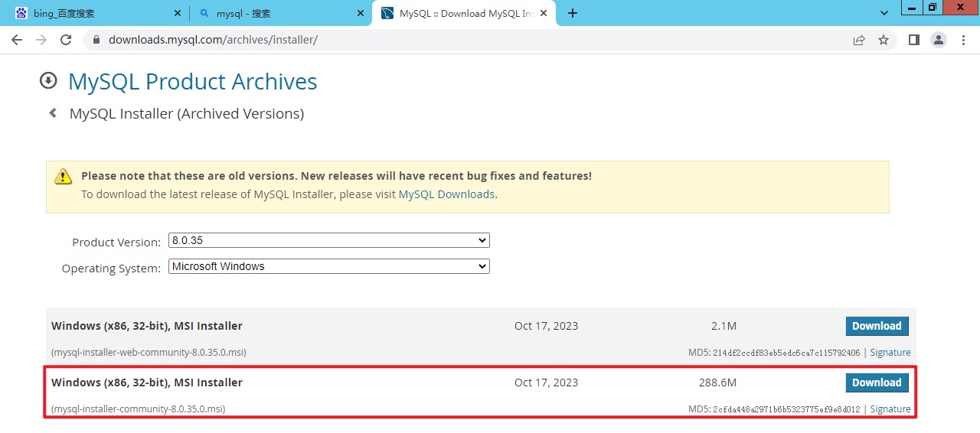Image resolution: width=980 pixels, height=433 pixels.
Task: View site information via lock icon
Action: click(x=96, y=40)
